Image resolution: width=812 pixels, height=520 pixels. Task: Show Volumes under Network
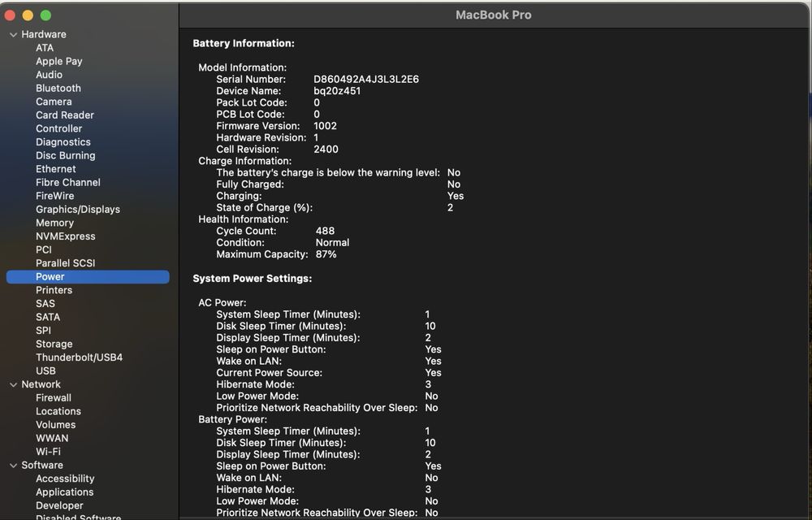(55, 425)
